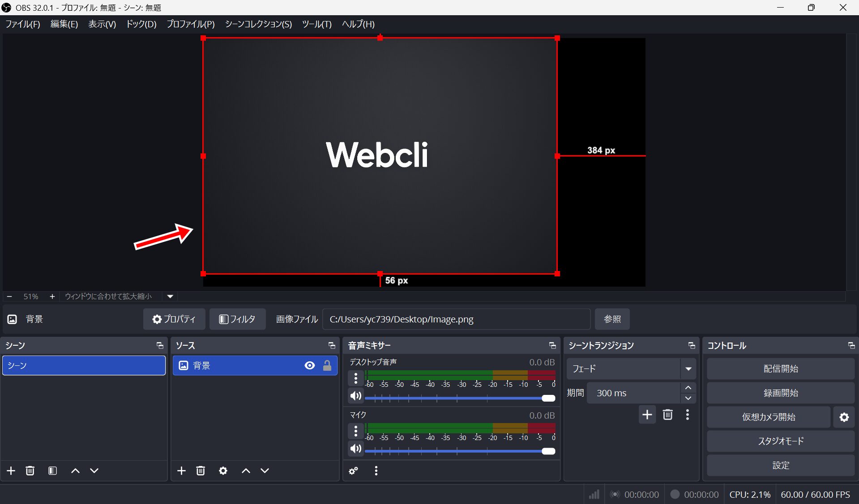Open advanced audio properties gears icon
The image size is (859, 504).
tap(354, 470)
